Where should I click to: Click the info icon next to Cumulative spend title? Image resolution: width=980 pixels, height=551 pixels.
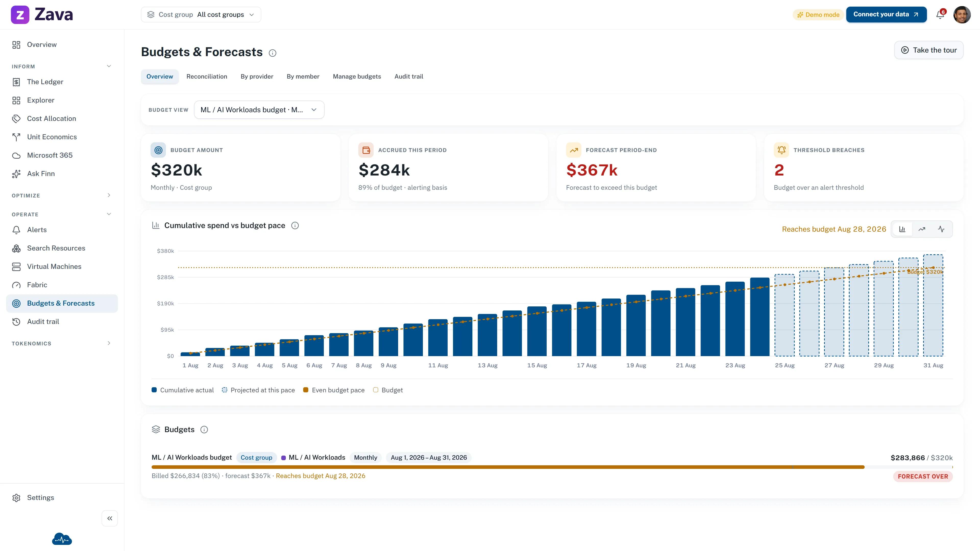(x=295, y=226)
